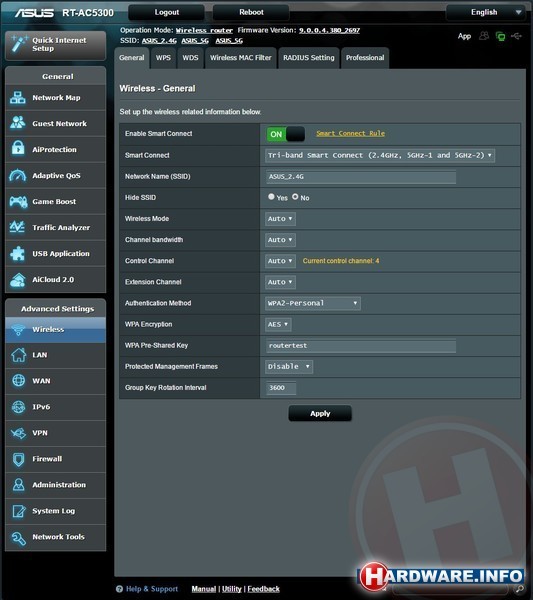The height and width of the screenshot is (600, 533).
Task: Click the Network Name (SSID) field
Action: [x=361, y=177]
